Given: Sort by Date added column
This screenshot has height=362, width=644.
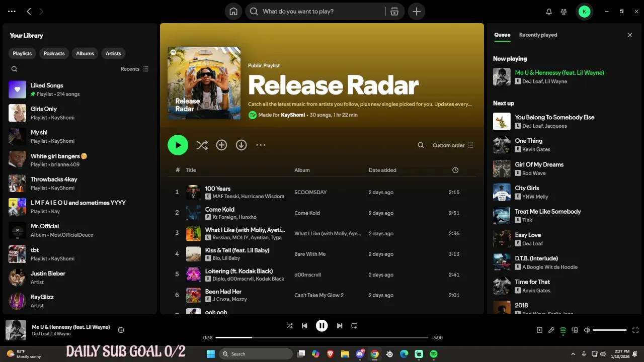Looking at the screenshot, I should click(382, 170).
